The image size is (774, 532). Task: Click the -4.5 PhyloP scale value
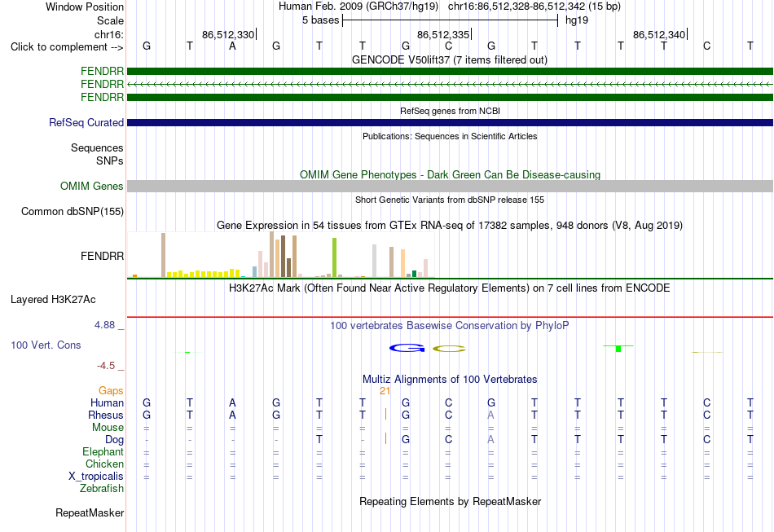[x=106, y=366]
